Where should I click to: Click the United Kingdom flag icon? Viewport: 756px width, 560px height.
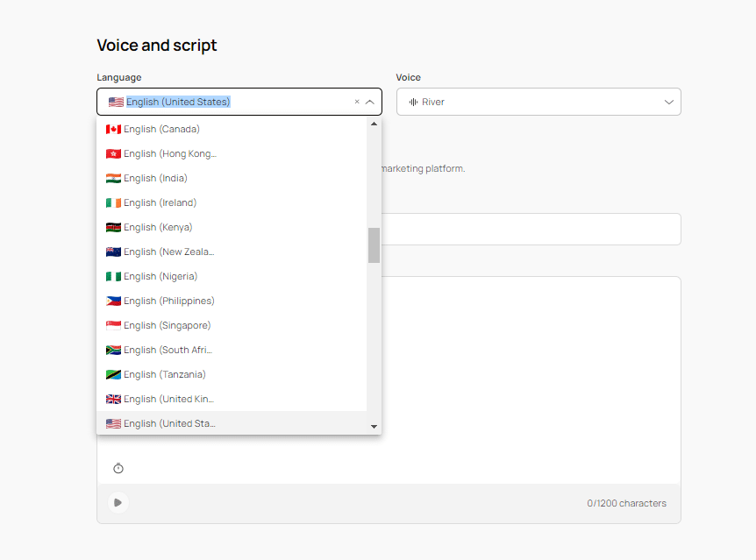pos(113,399)
